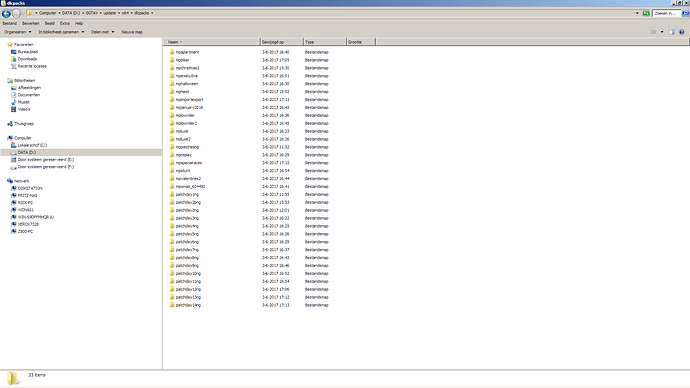Expand the Delen met dropdown
This screenshot has height=388, width=690.
point(103,32)
